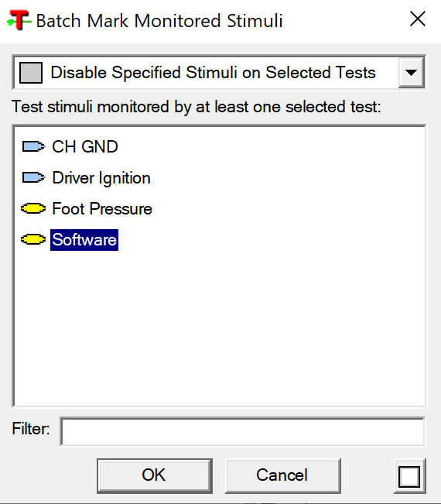Click the dialog title text
Image resolution: width=441 pixels, height=504 pixels.
tap(159, 21)
